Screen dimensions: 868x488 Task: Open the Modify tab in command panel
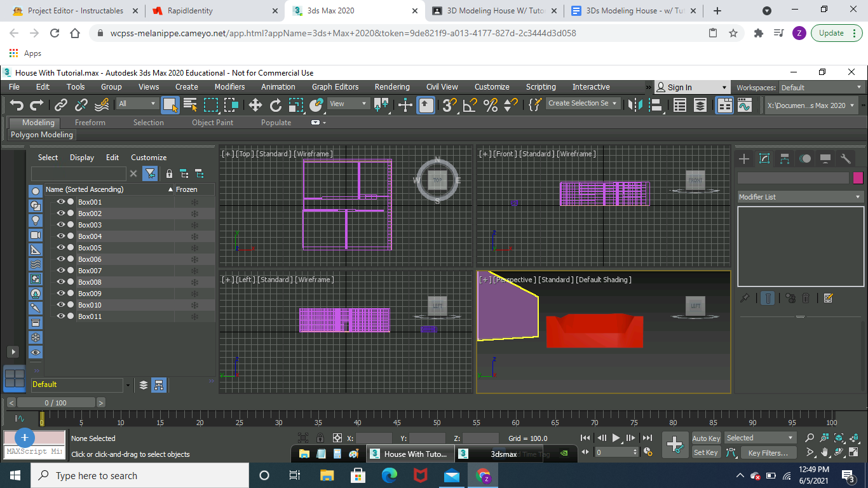pyautogui.click(x=764, y=159)
